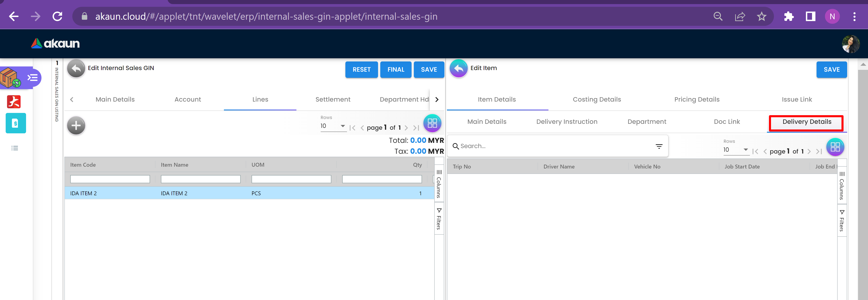
Task: Click the RESET button
Action: pos(361,70)
